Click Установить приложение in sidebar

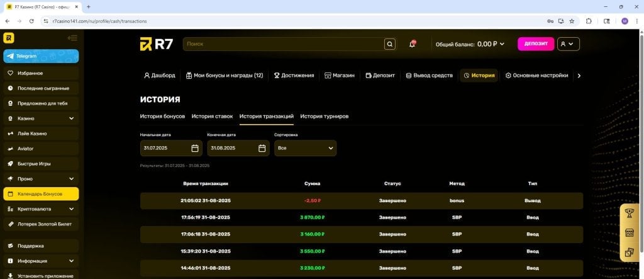pyautogui.click(x=41, y=275)
